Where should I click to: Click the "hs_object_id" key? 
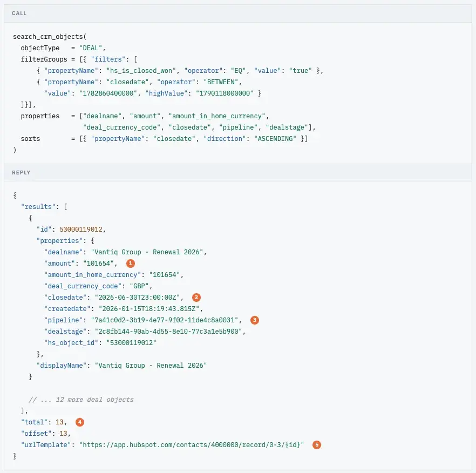(x=71, y=343)
